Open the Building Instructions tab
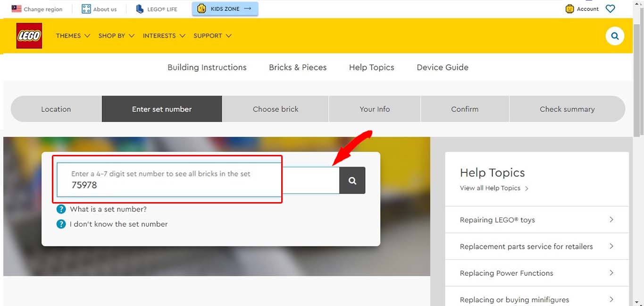Image resolution: width=644 pixels, height=306 pixels. point(207,67)
